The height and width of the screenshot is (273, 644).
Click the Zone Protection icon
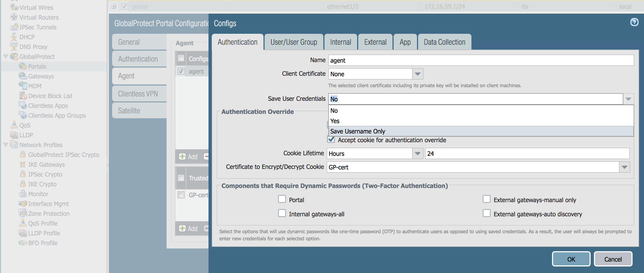23,213
